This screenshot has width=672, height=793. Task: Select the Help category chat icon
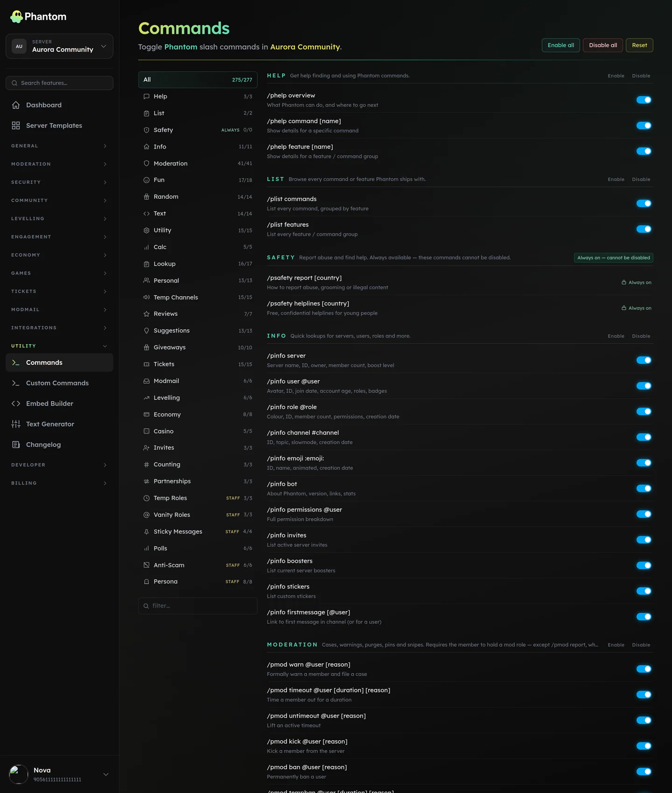(147, 97)
